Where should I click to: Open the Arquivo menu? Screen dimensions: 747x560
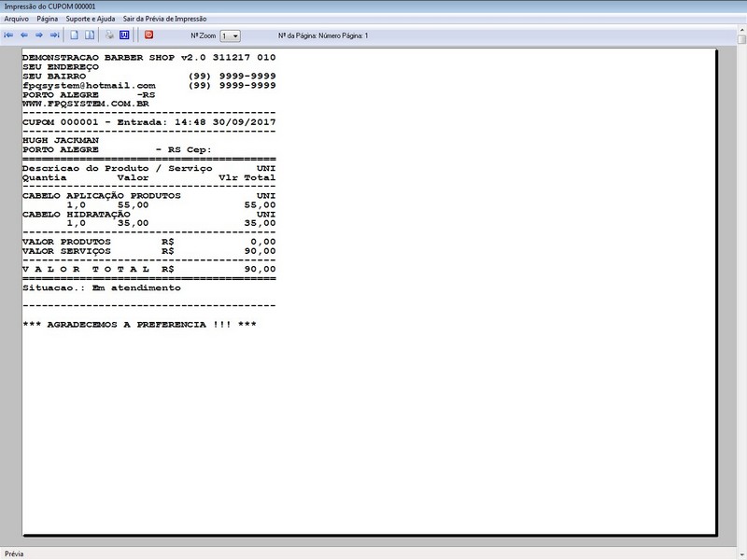[16, 19]
